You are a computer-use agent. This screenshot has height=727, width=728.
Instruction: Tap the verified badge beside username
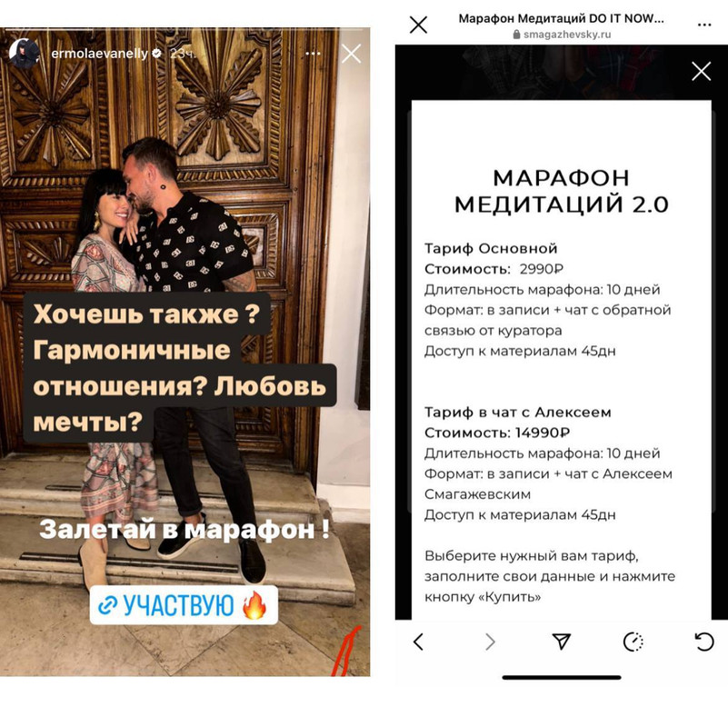[x=157, y=54]
